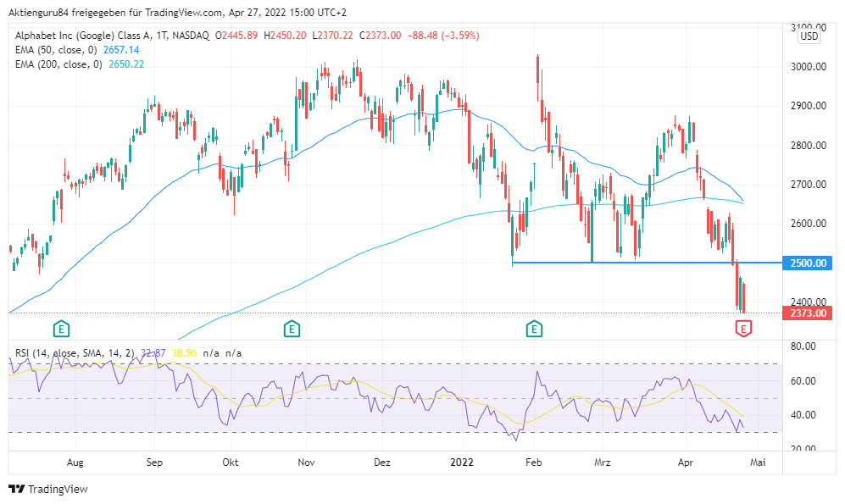Click the 2800.00 price axis label
Viewport: 845px width, 504px height.
click(x=809, y=146)
